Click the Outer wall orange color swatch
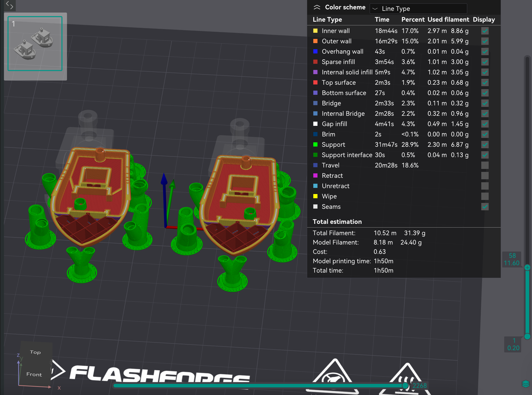The width and height of the screenshot is (532, 395). coord(315,41)
